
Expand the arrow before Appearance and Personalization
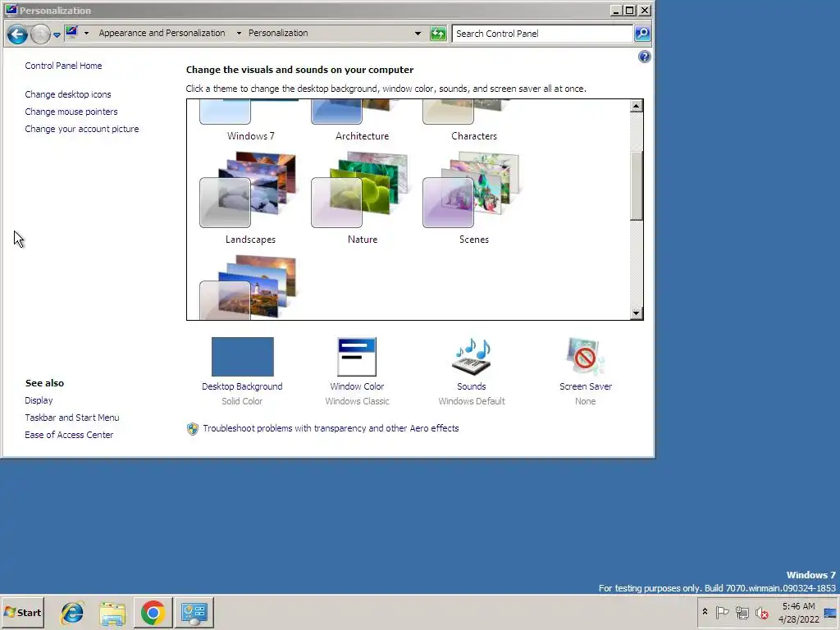pyautogui.click(x=86, y=33)
